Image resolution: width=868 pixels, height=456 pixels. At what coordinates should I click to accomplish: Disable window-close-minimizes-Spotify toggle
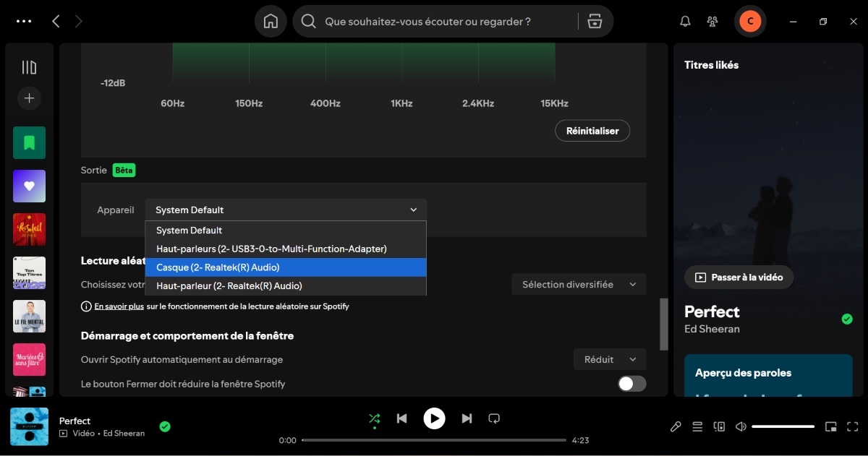tap(631, 384)
